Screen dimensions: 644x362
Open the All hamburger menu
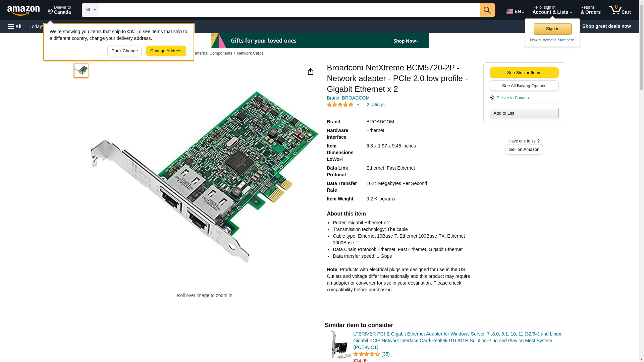(x=15, y=26)
